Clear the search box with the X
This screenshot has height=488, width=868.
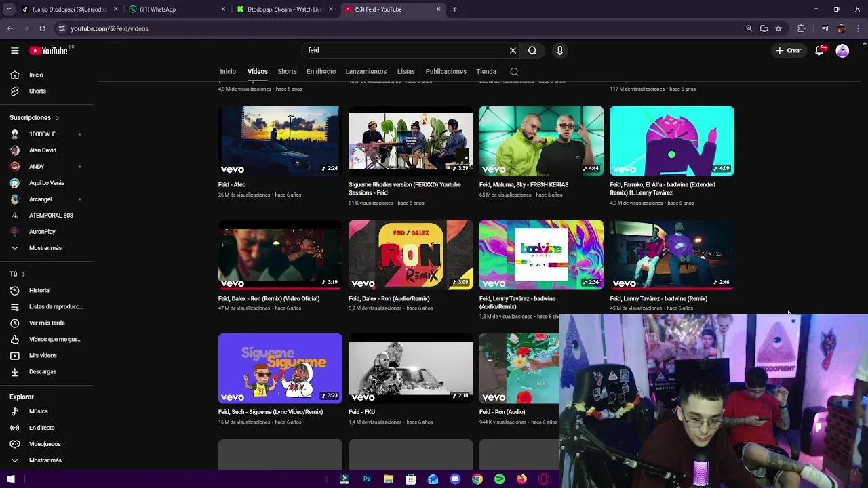(513, 50)
